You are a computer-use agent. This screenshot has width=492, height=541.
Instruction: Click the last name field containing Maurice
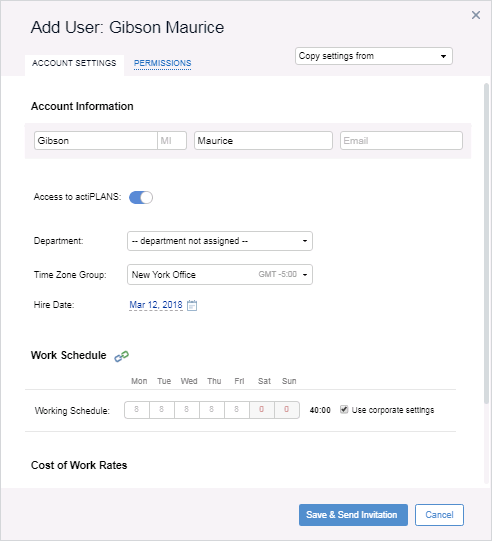[x=263, y=140]
